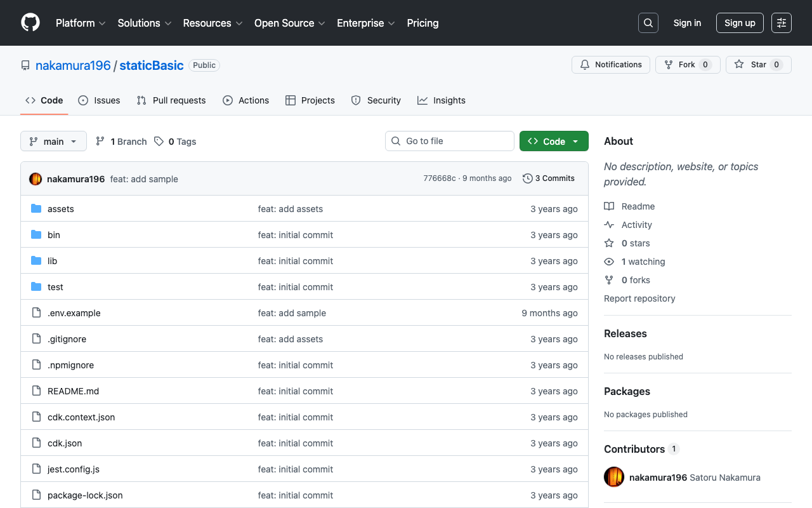Click the Sign up button
This screenshot has width=812, height=508.
[740, 23]
